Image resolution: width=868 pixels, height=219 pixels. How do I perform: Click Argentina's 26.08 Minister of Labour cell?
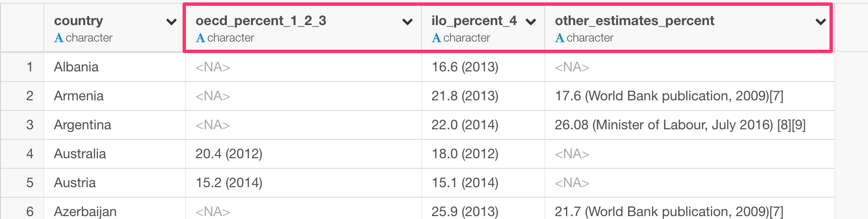(689, 125)
